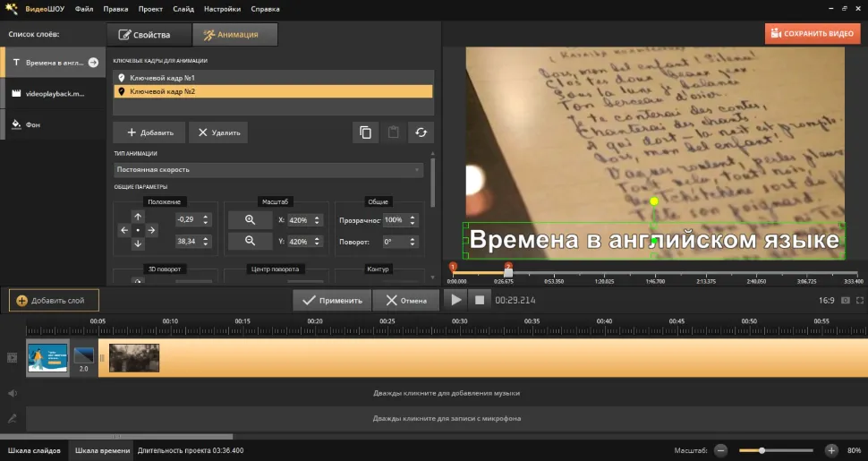Viewport: 868px width, 461px height.
Task: Increase timeline zoom with plus icon
Action: [831, 450]
